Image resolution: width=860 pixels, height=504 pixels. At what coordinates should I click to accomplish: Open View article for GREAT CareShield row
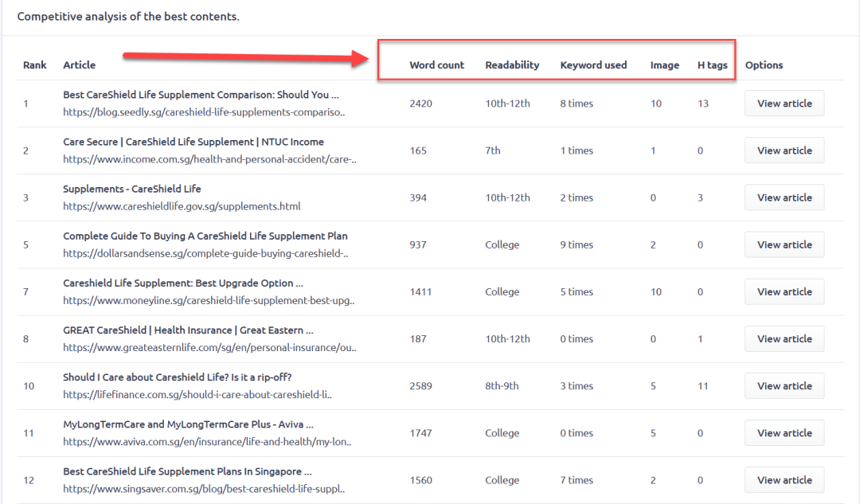click(x=784, y=339)
